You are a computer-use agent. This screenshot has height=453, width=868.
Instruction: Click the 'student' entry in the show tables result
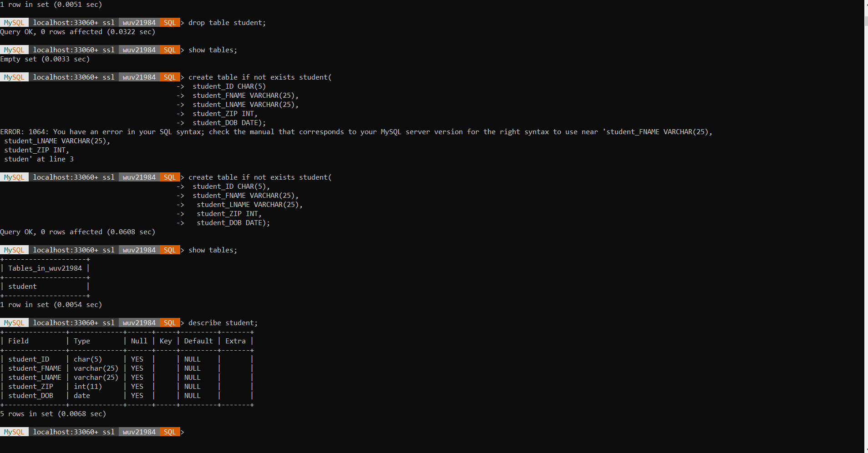(22, 287)
